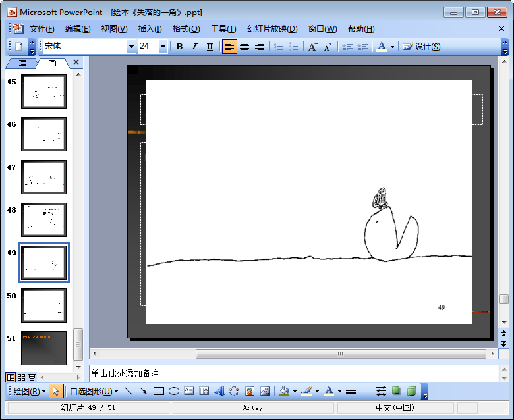Select slide 47 thumbnail
The image size is (514, 420).
coord(44,177)
